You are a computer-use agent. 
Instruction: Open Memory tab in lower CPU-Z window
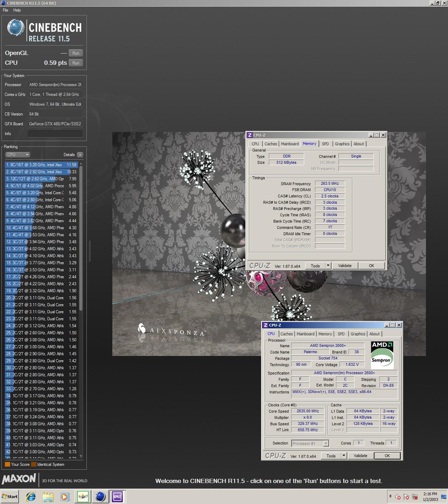click(x=325, y=334)
